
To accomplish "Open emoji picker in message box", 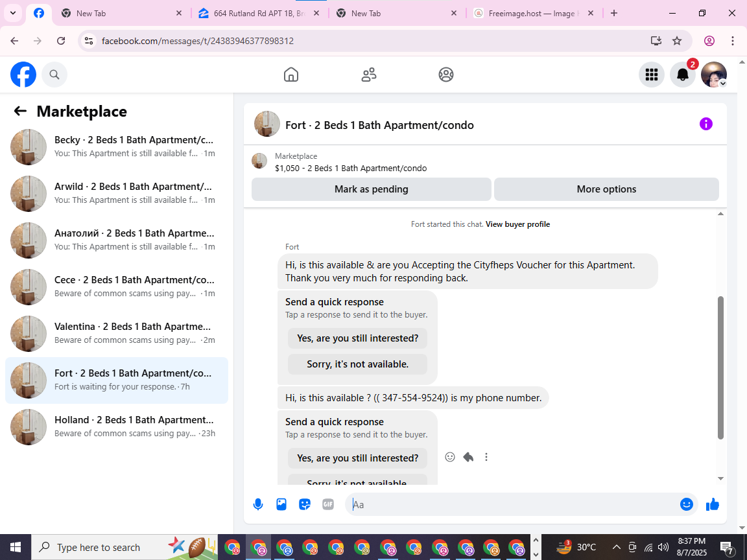I will [686, 504].
